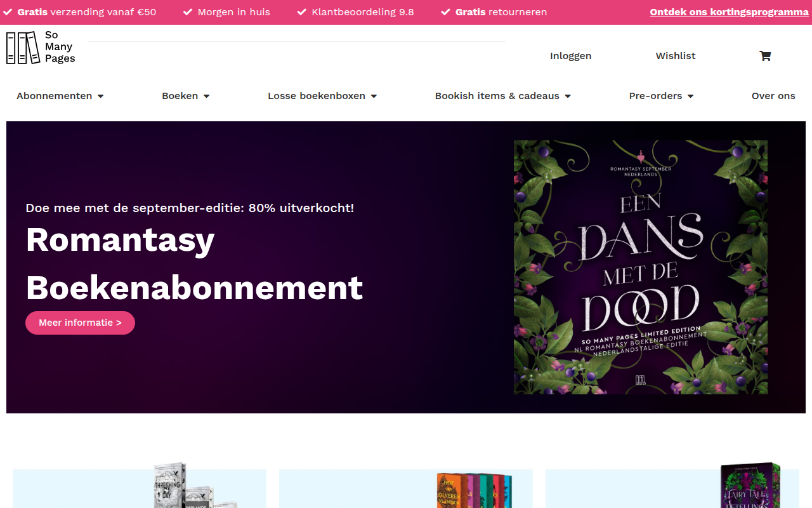Click the Morgen in huis text
Image resolution: width=812 pixels, height=508 pixels.
click(233, 12)
